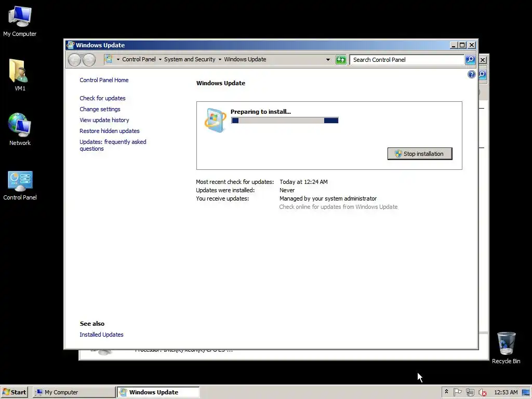Click the Preparing to install progress bar
This screenshot has height=399, width=532.
click(x=285, y=121)
